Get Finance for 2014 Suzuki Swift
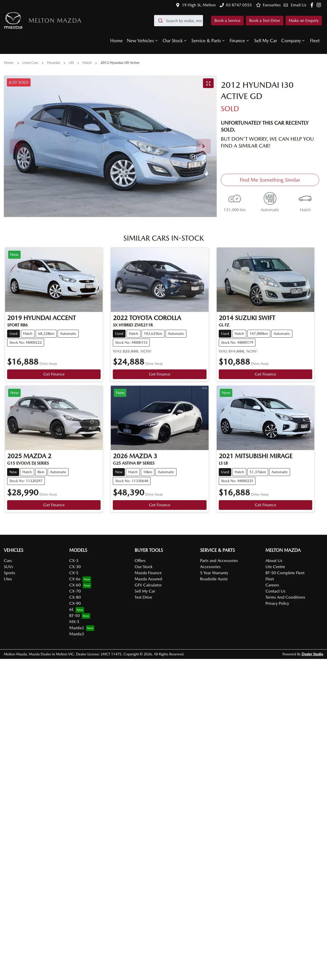Screen dimensions: 327x980 pyautogui.click(x=265, y=374)
